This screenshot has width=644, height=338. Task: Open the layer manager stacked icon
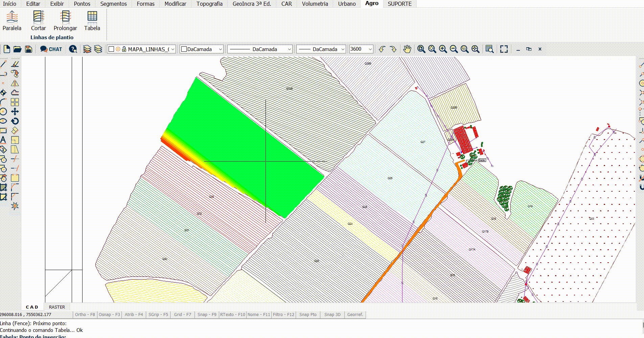87,49
